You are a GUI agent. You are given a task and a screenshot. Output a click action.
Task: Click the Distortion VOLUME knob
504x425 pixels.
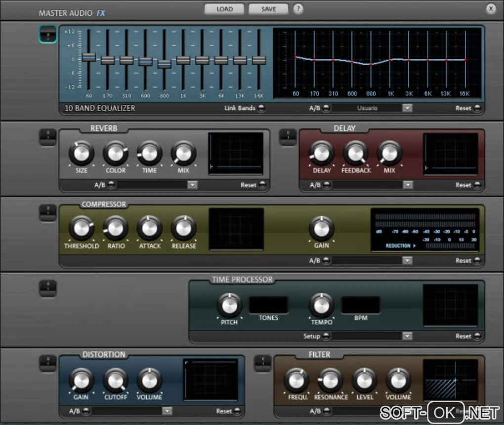(149, 381)
